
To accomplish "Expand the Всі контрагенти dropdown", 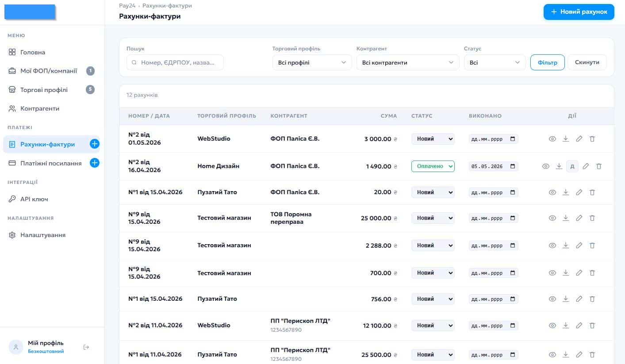I will [408, 63].
